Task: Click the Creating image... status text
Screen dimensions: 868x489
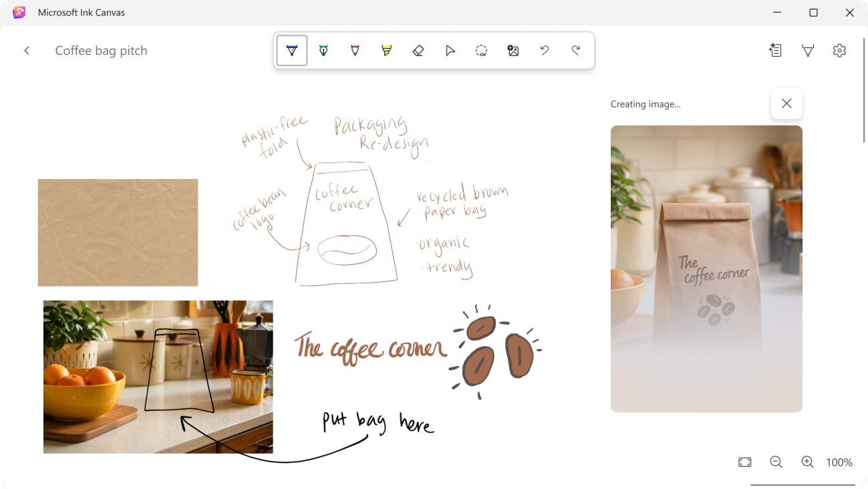Action: pos(645,104)
